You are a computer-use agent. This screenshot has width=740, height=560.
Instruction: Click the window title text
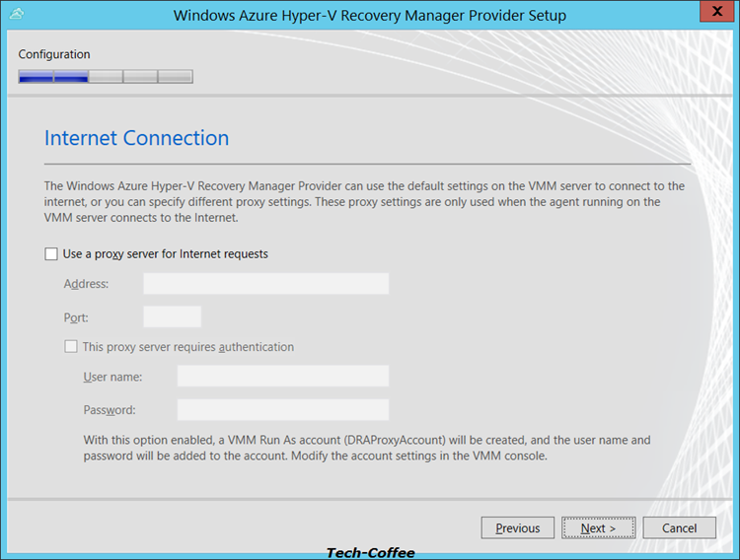click(x=370, y=16)
